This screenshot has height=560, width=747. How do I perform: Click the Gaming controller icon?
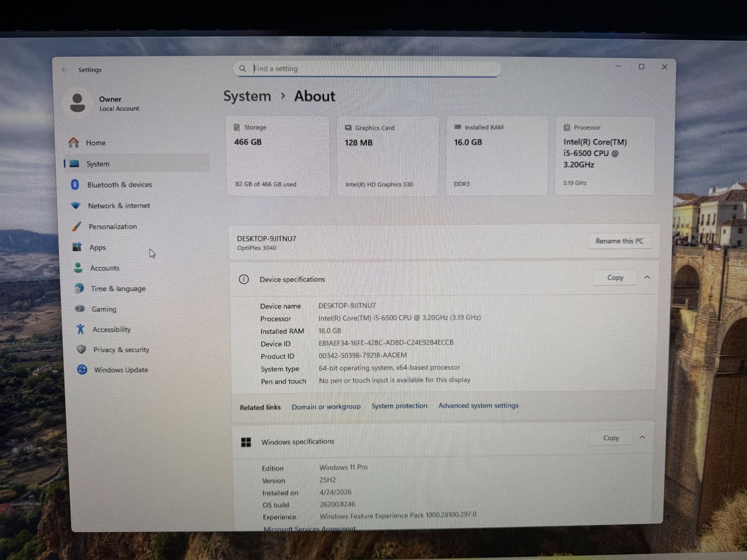point(80,308)
